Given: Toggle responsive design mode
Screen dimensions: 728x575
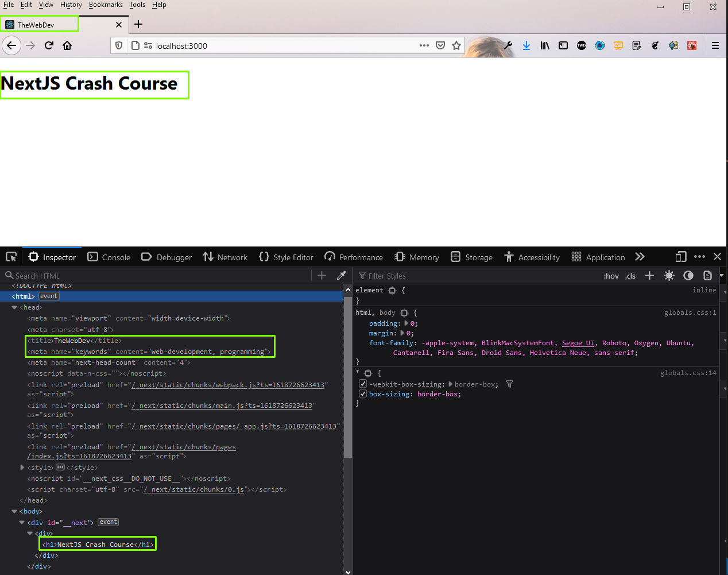Looking at the screenshot, I should tap(681, 257).
